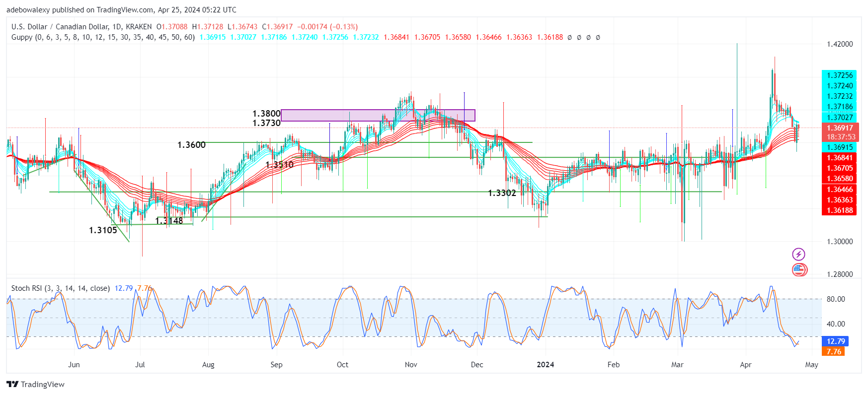Screen dimensions: 868x395
Task: Click the US flag economic event icon
Action: coord(799,270)
